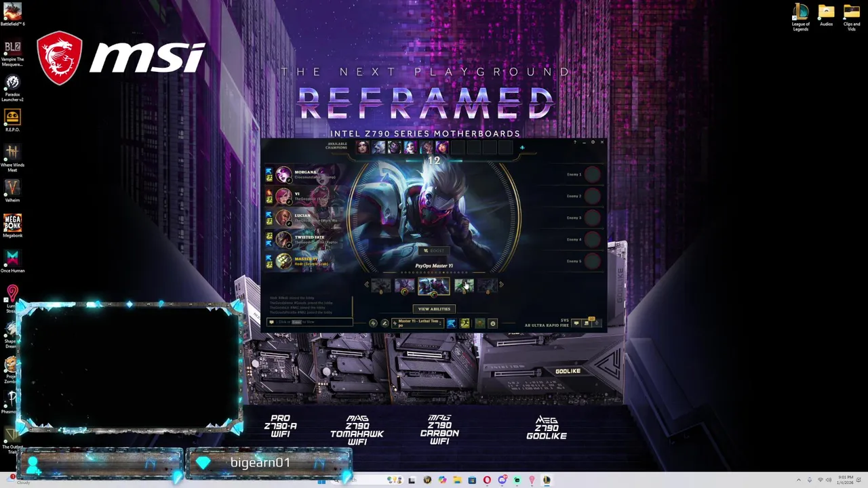Open the Megabonk desktop shortcut
Image resolution: width=868 pixels, height=488 pixels.
(12, 226)
